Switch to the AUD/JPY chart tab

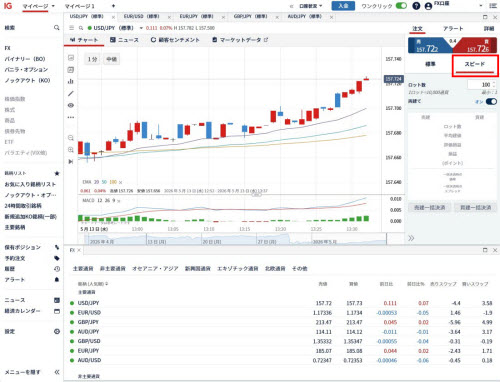click(304, 16)
